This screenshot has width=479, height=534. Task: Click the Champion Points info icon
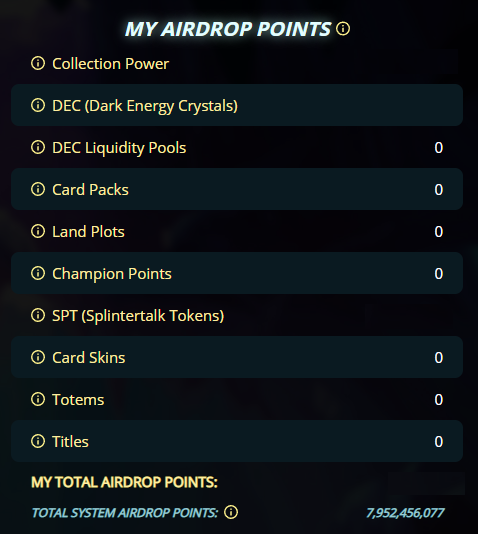tap(38, 273)
